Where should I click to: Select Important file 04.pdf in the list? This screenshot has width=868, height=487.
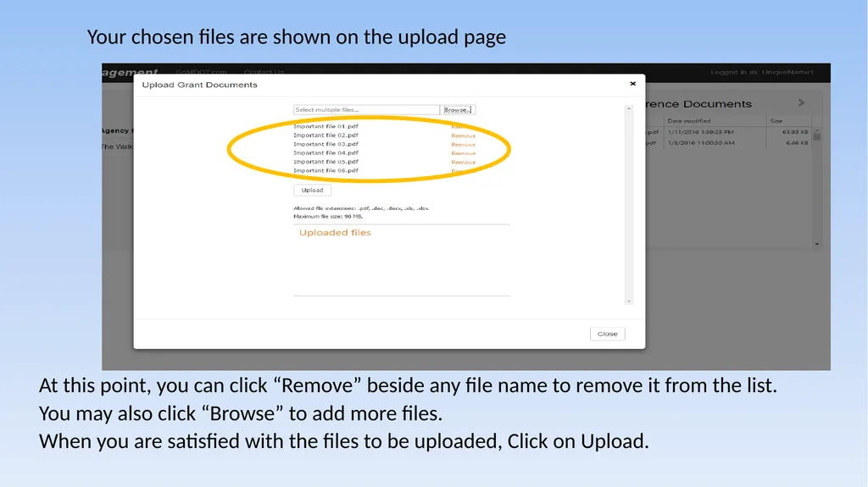point(326,152)
